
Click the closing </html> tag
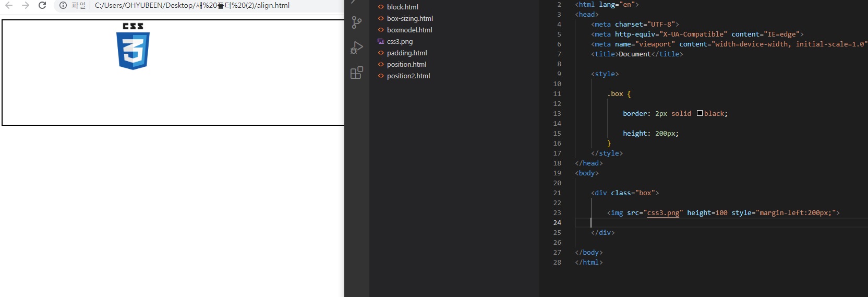(x=589, y=262)
